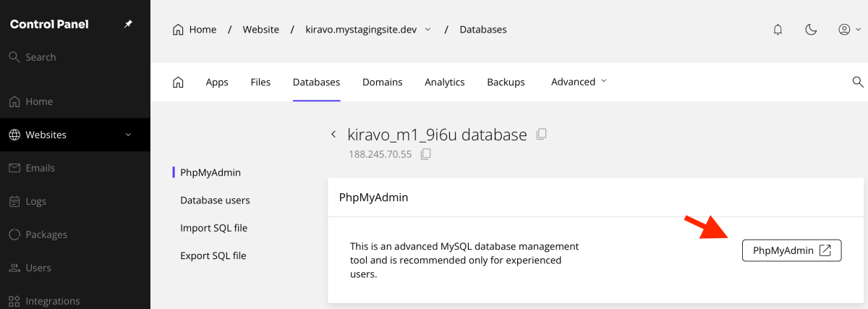The width and height of the screenshot is (868, 309).
Task: Select Packages in the sidebar
Action: (x=75, y=234)
